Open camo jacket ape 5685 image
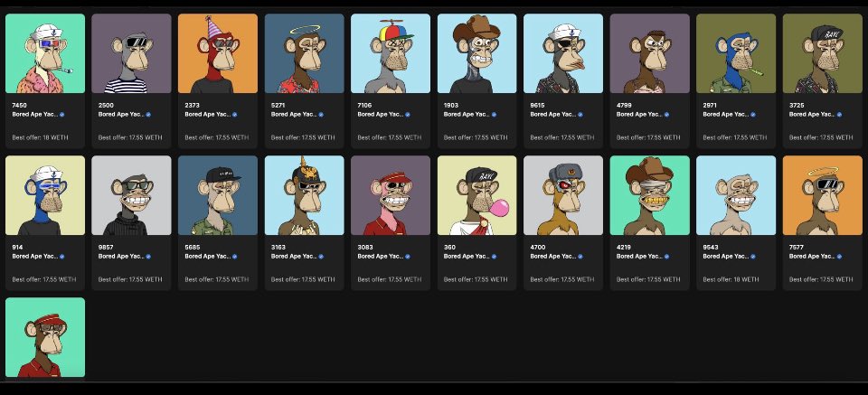Viewport: 868px width, 395px height. (218, 195)
